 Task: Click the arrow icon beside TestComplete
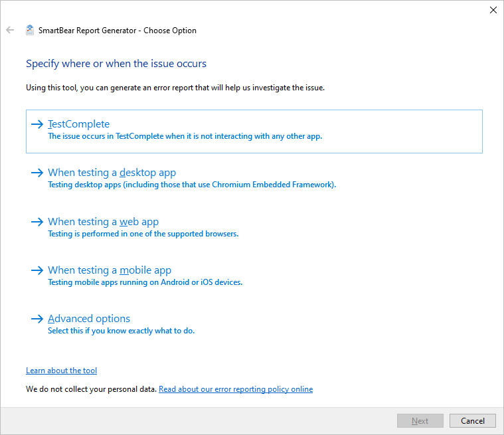click(37, 124)
